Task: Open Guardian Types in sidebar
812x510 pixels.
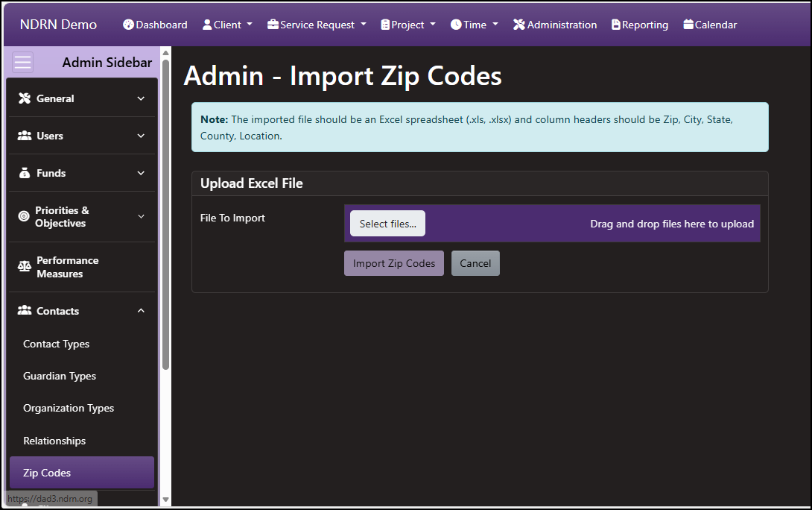Action: (60, 377)
